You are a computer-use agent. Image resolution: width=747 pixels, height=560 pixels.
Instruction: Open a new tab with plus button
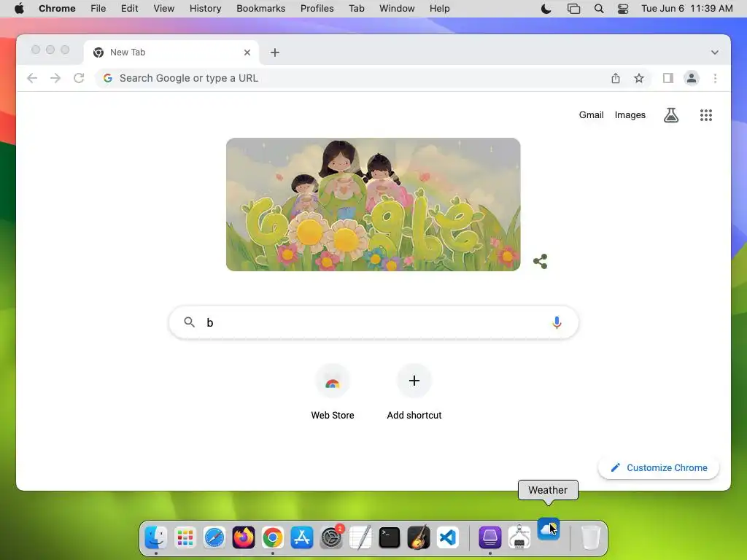(275, 52)
